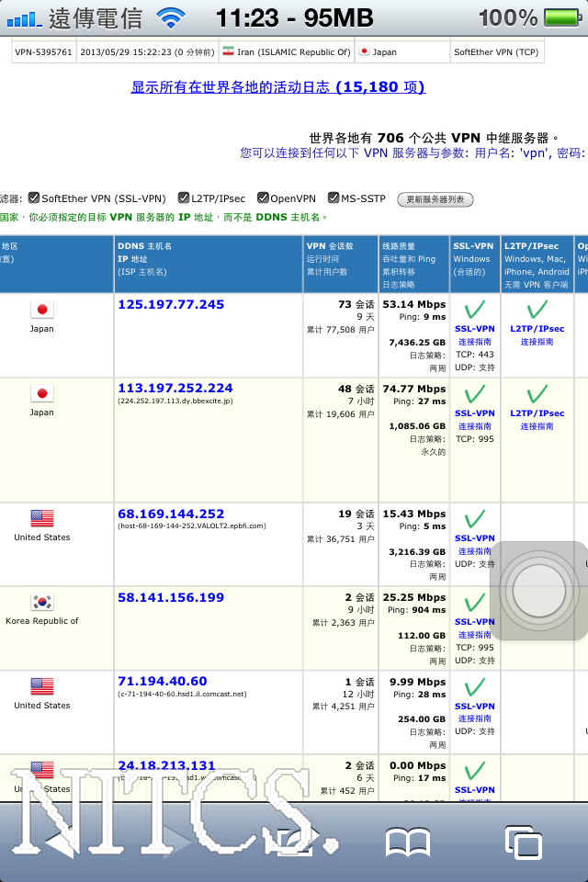The width and height of the screenshot is (588, 882).
Task: Open SSL-VPN link for 58.141.156.199
Action: tap(474, 622)
